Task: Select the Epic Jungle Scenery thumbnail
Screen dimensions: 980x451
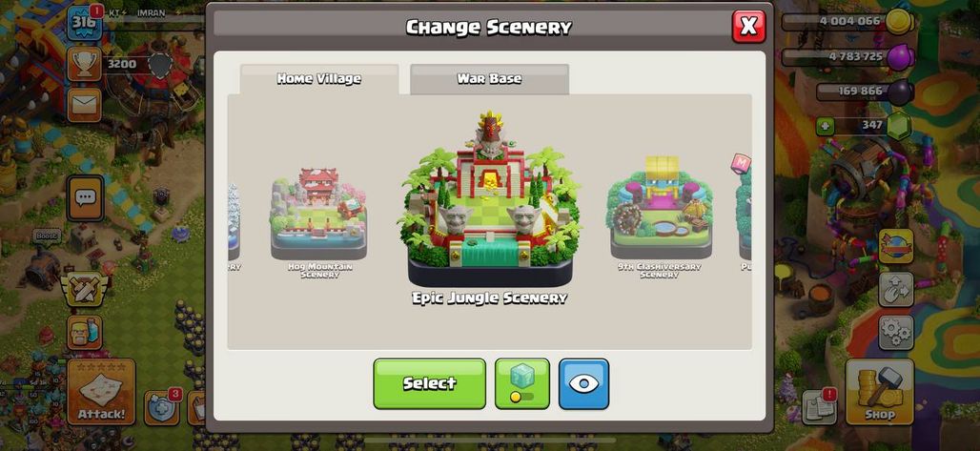Action: (x=490, y=206)
